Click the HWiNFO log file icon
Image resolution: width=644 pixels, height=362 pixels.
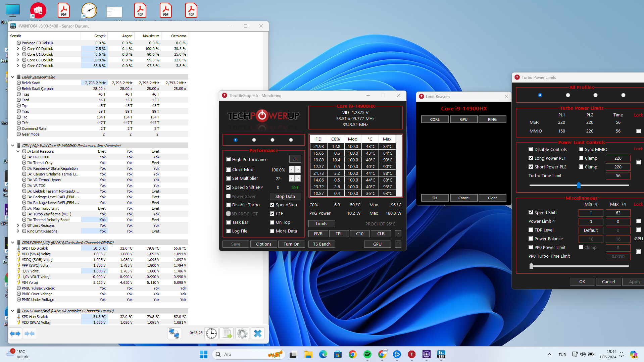pos(227,333)
